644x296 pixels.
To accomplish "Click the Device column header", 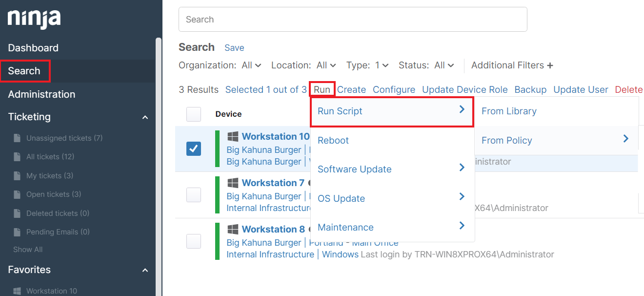I will tap(228, 114).
